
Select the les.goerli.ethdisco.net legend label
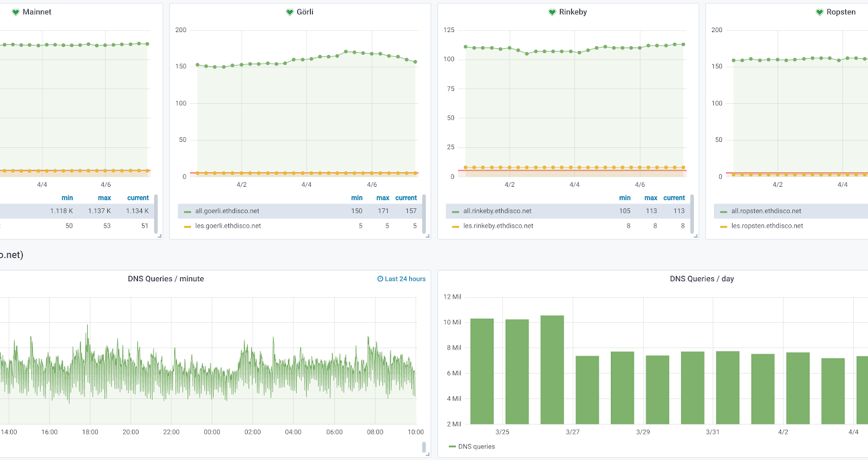tap(227, 226)
